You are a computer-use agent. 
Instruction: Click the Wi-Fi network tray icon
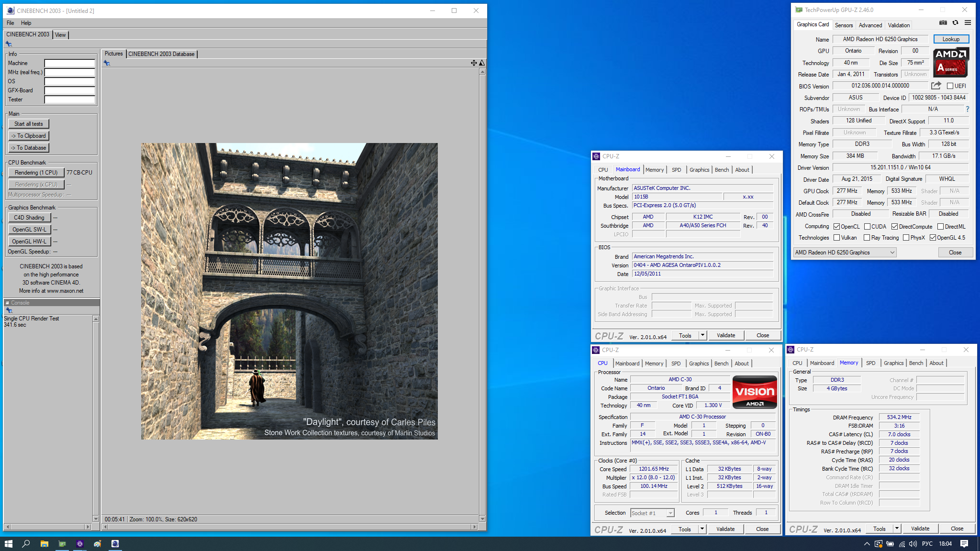click(902, 544)
